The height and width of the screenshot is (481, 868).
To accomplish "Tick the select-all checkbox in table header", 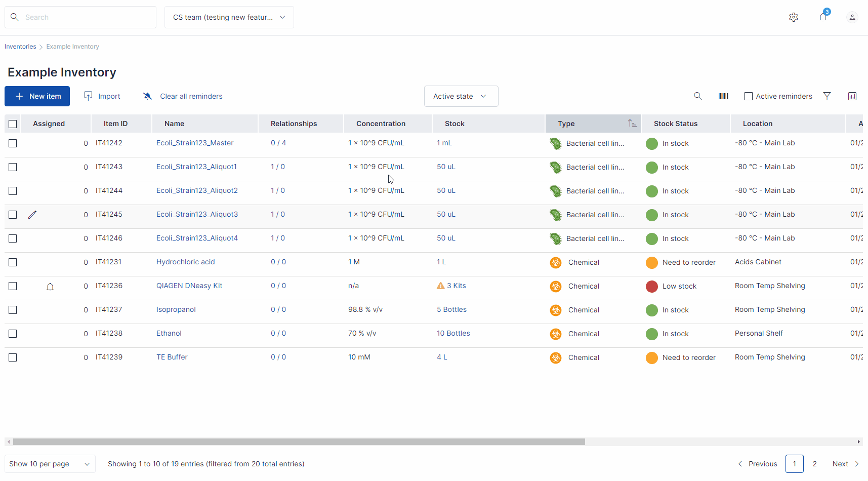I will [x=13, y=124].
